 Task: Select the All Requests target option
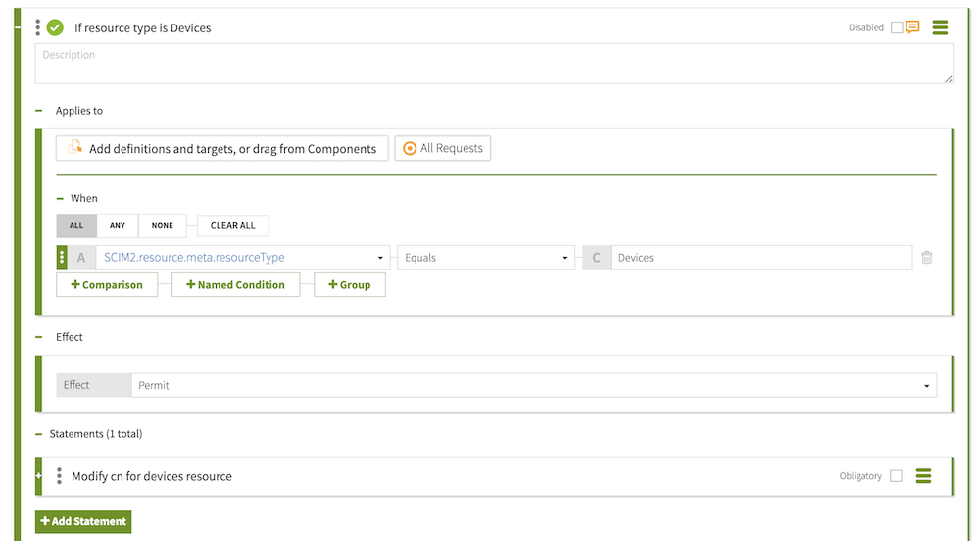tap(443, 148)
